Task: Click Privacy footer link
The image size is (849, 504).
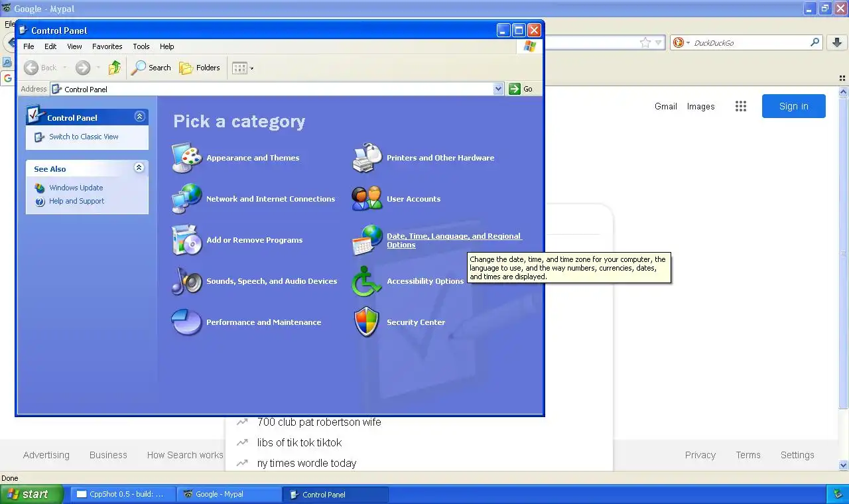Action: click(700, 455)
